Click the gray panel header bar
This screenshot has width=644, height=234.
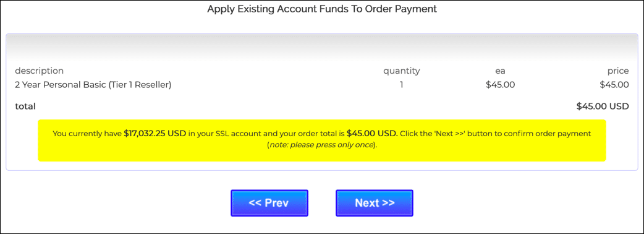[322, 46]
